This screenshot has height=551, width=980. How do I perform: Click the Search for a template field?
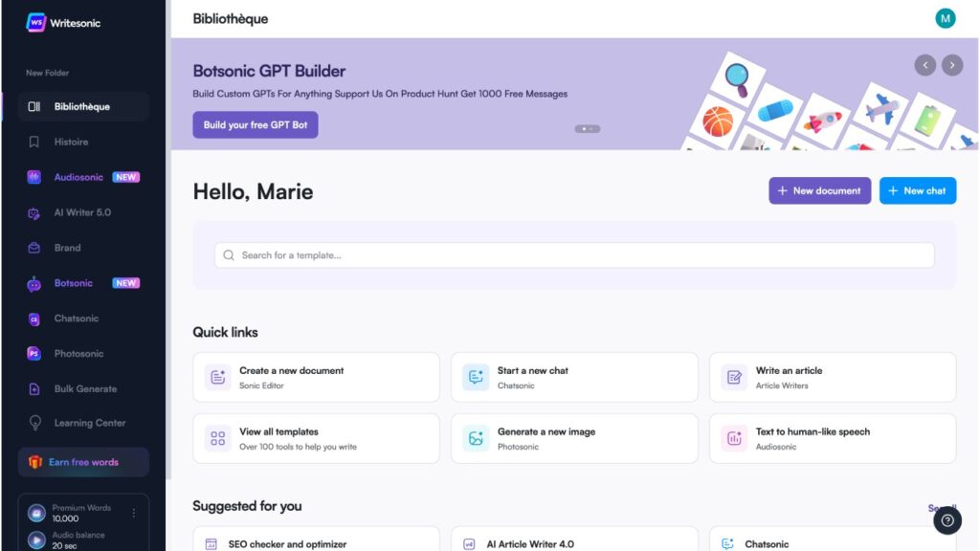574,255
